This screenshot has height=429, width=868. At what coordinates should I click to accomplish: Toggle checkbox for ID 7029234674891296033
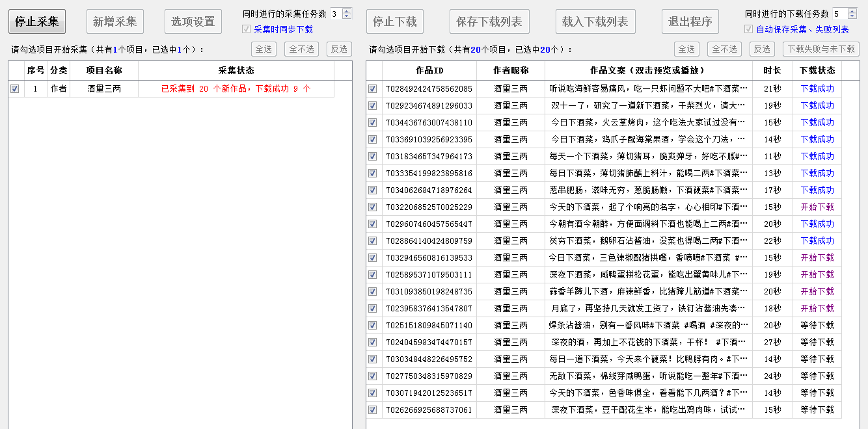tap(373, 106)
